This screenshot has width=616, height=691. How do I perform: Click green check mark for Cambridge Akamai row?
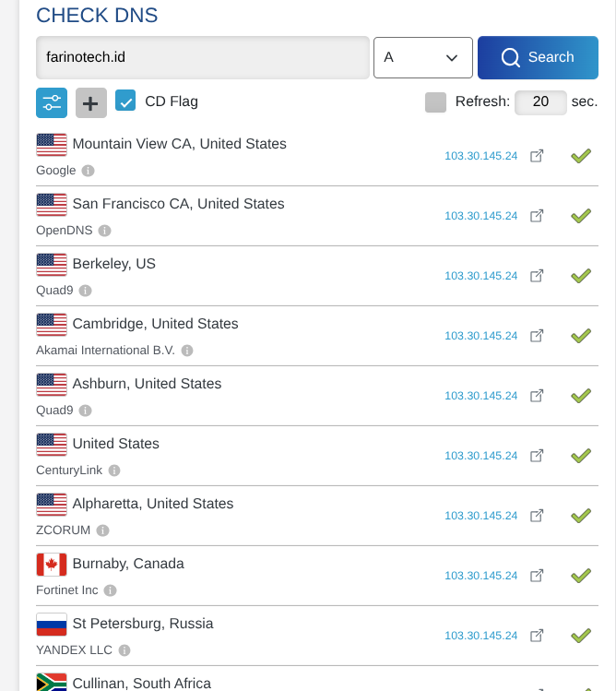pyautogui.click(x=581, y=336)
